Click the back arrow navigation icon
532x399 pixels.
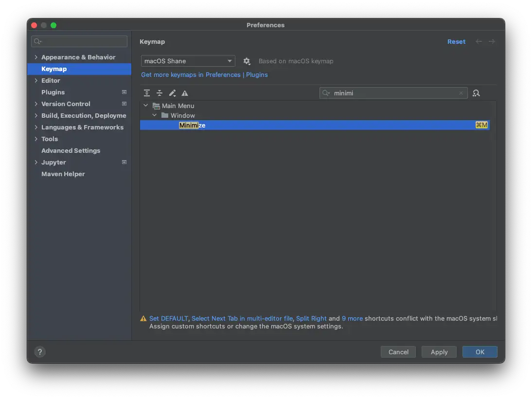click(x=479, y=41)
